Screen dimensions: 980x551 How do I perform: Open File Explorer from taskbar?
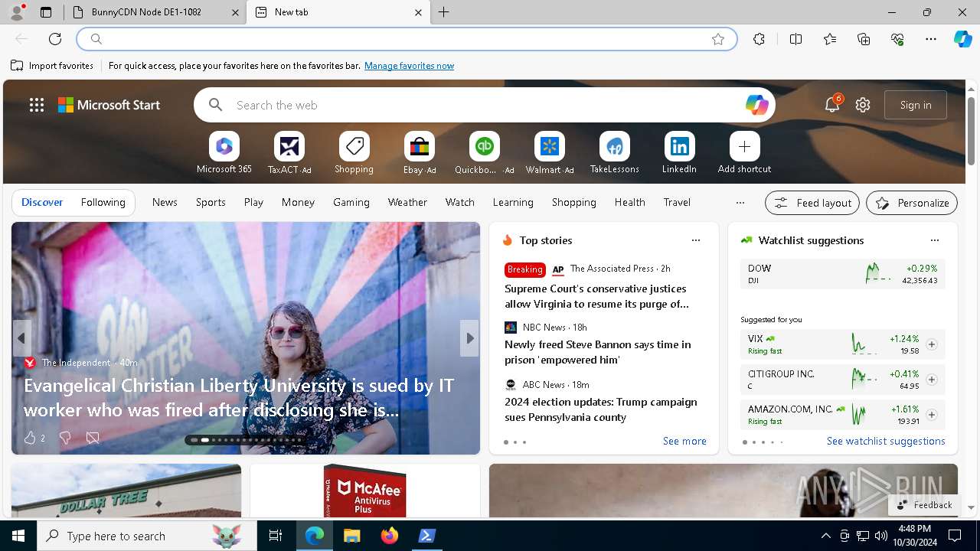[351, 536]
